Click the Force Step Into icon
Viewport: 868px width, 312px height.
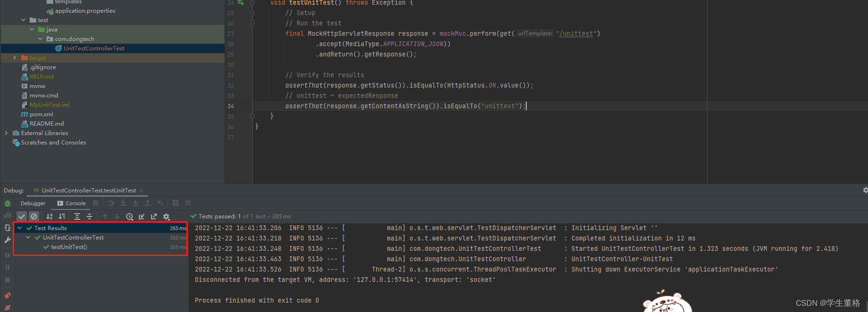tap(136, 203)
